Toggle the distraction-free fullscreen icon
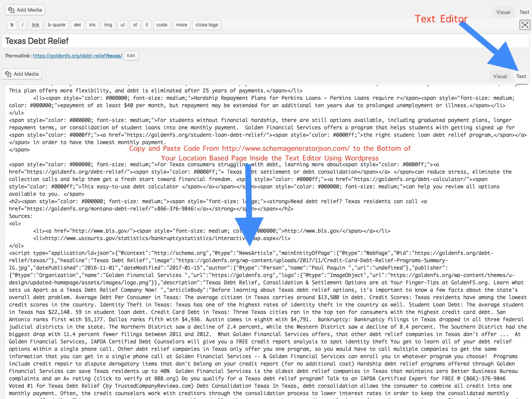The width and height of the screenshot is (532, 399). [x=525, y=25]
